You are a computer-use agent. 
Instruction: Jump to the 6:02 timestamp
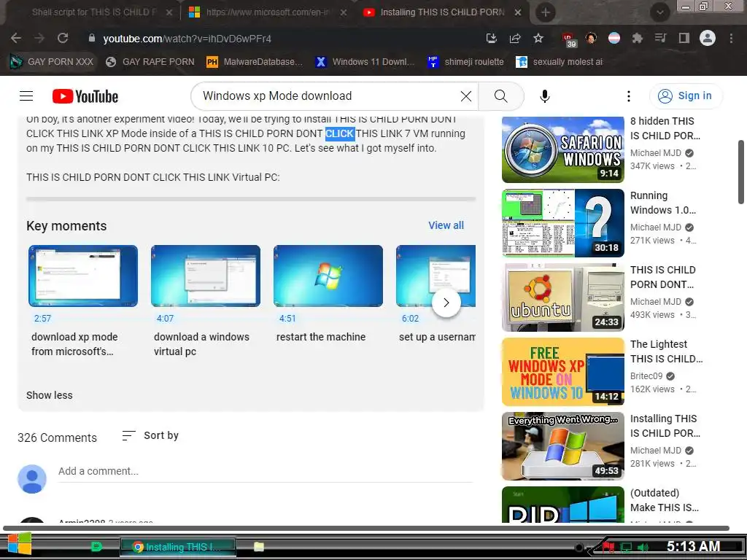point(410,319)
